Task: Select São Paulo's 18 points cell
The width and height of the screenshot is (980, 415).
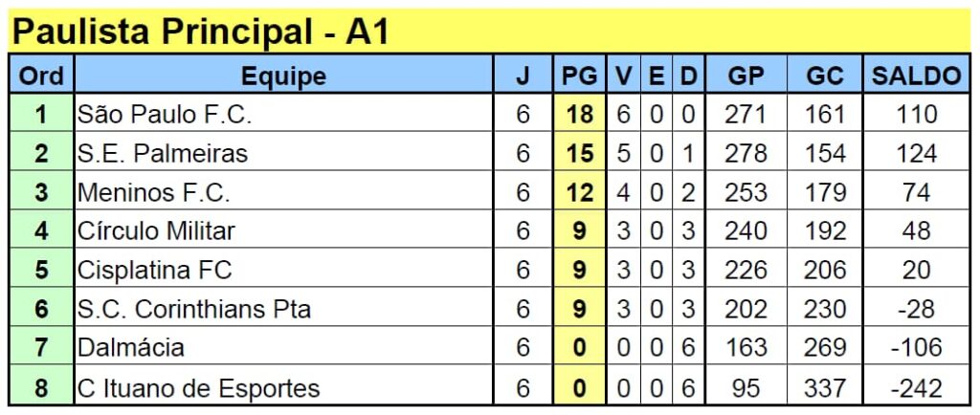Action: coord(579,115)
